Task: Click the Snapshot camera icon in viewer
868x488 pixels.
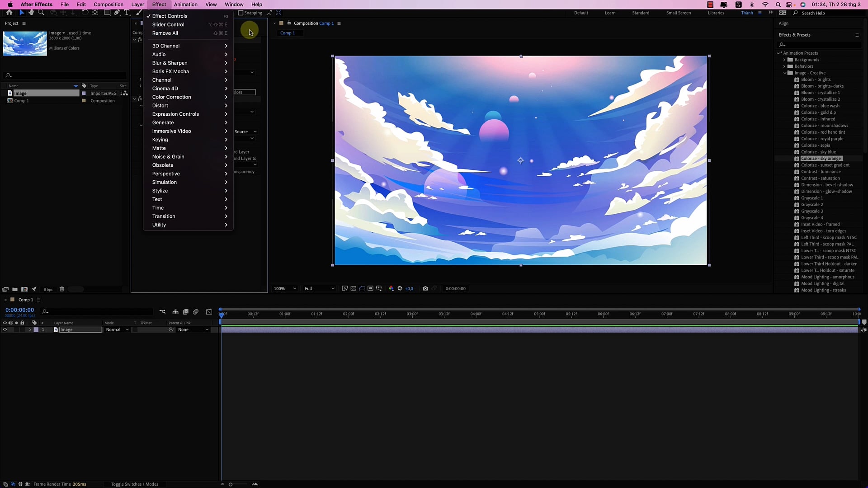Action: 425,289
